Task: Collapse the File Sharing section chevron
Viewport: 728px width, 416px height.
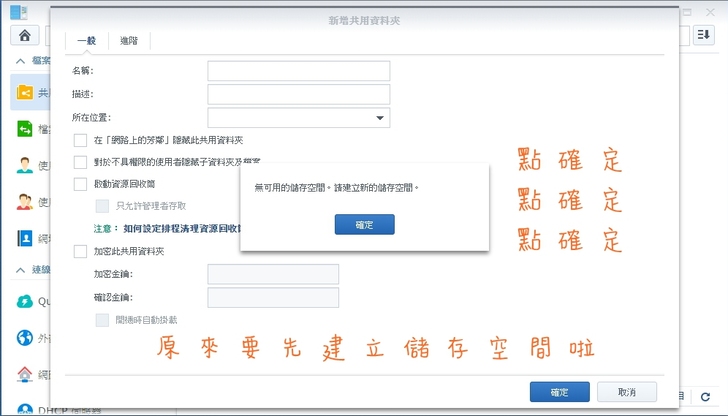Action: [20, 61]
